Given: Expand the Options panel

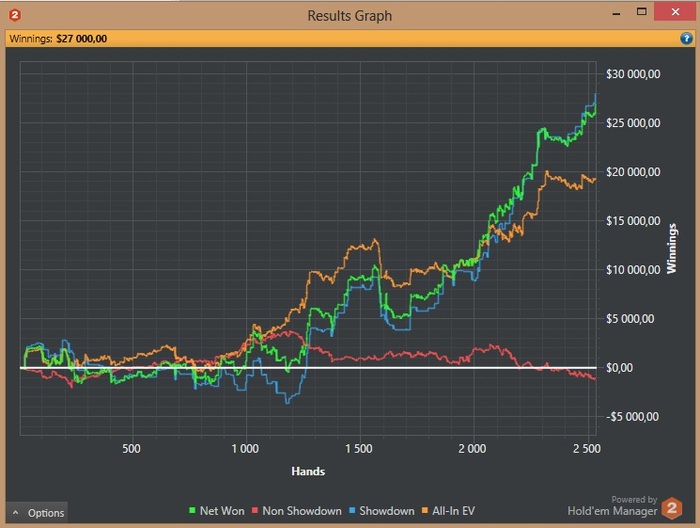Looking at the screenshot, I should pyautogui.click(x=38, y=513).
